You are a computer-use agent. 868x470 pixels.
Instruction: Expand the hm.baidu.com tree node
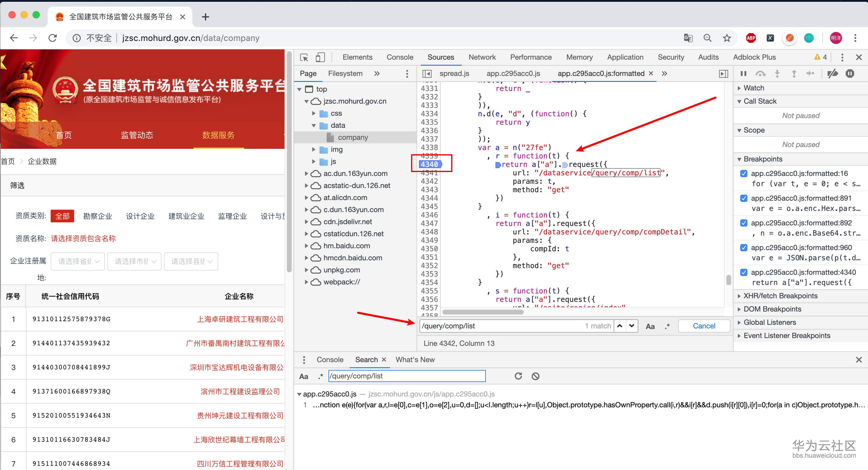pyautogui.click(x=306, y=246)
